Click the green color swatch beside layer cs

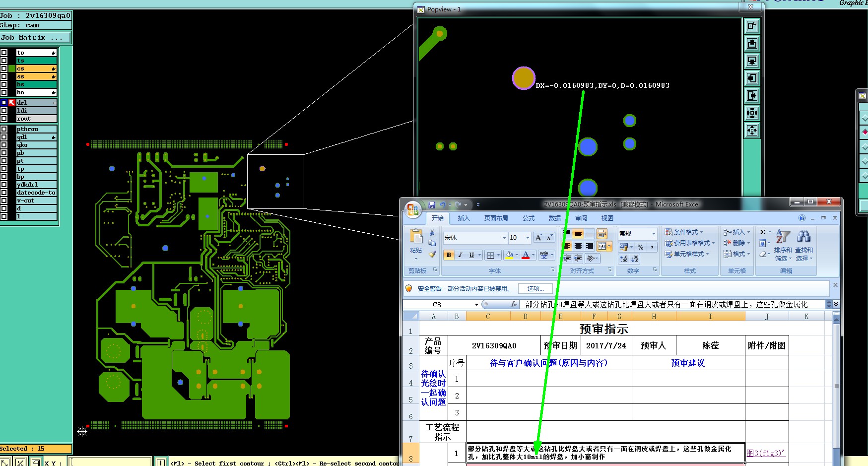[12, 68]
